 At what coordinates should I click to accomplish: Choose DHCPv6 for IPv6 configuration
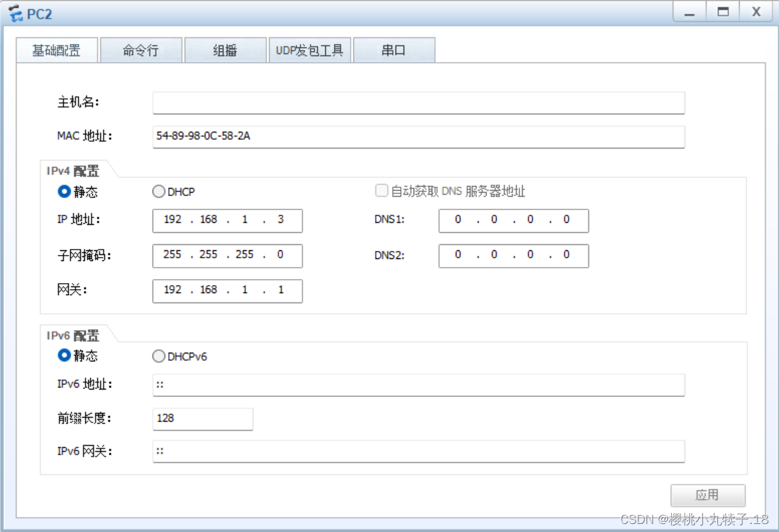click(159, 356)
